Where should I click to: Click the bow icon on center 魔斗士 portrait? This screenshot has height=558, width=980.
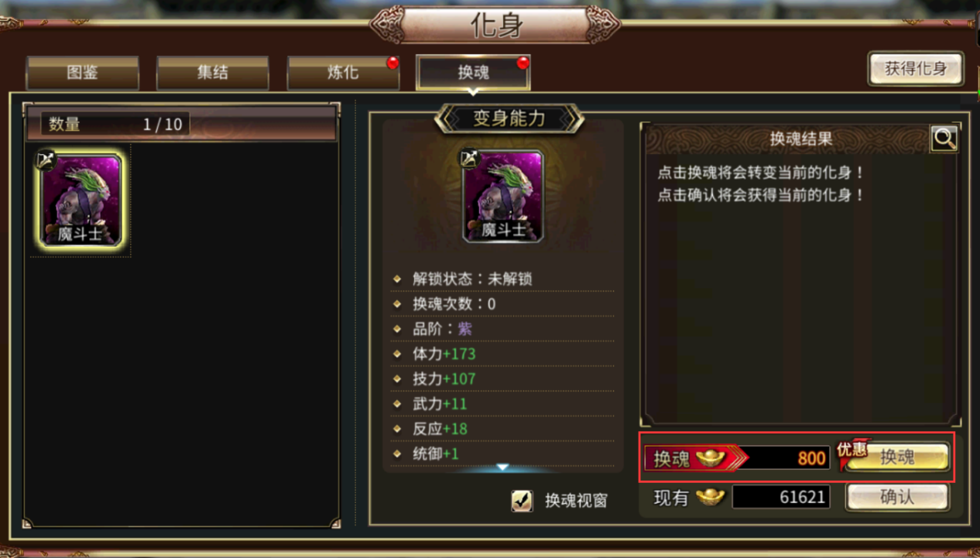click(x=469, y=158)
